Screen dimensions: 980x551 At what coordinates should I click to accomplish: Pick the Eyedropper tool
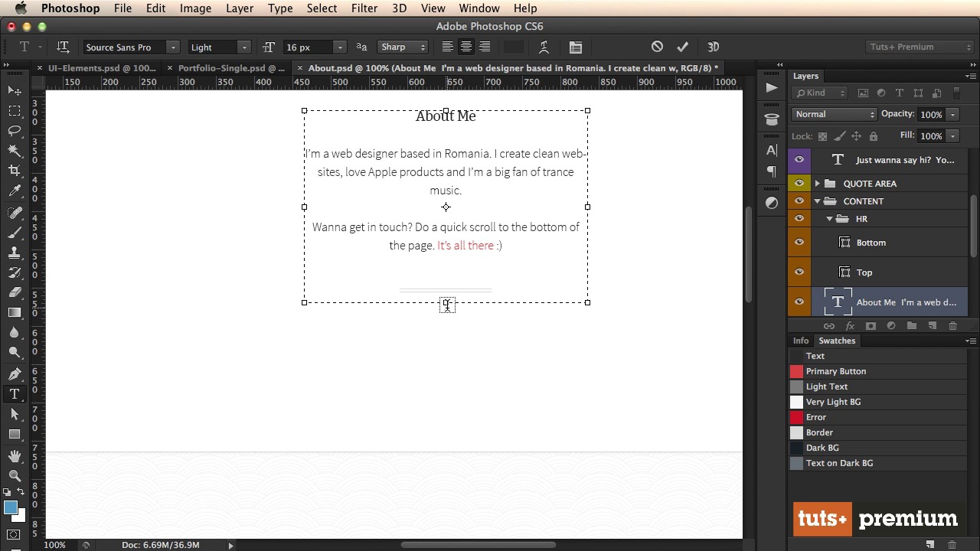pos(15,191)
